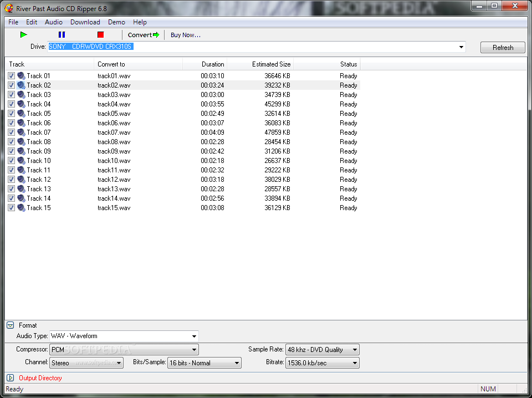The height and width of the screenshot is (398, 532).
Task: Select the 32614 KB size cell
Action: (277, 113)
